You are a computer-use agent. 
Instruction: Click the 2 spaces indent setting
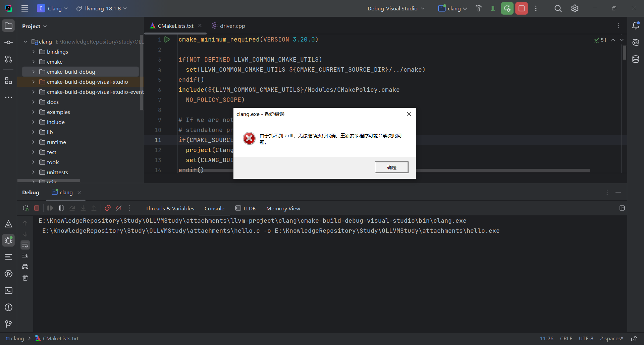point(611,339)
